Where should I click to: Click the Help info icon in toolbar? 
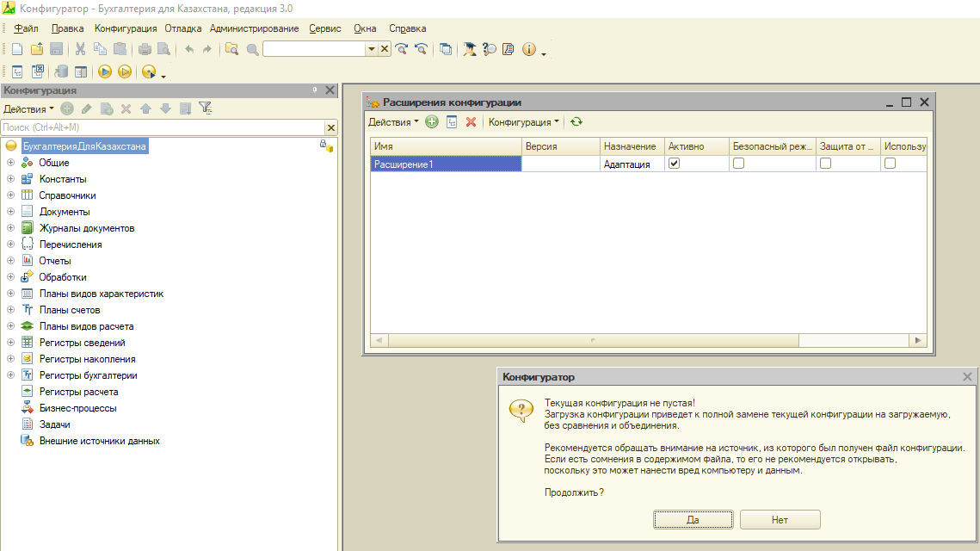(x=529, y=49)
